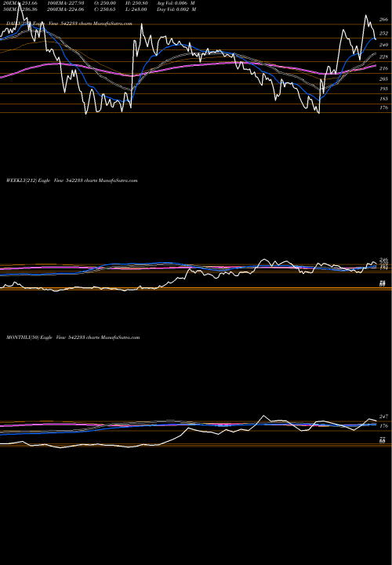Click the 205 price axis label

pyautogui.click(x=383, y=79)
